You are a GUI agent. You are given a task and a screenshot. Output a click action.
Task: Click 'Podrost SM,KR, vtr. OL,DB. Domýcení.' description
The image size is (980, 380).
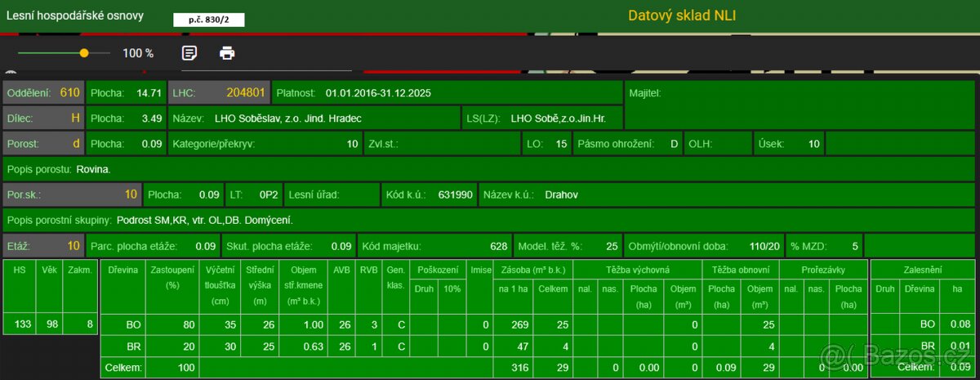click(x=205, y=221)
